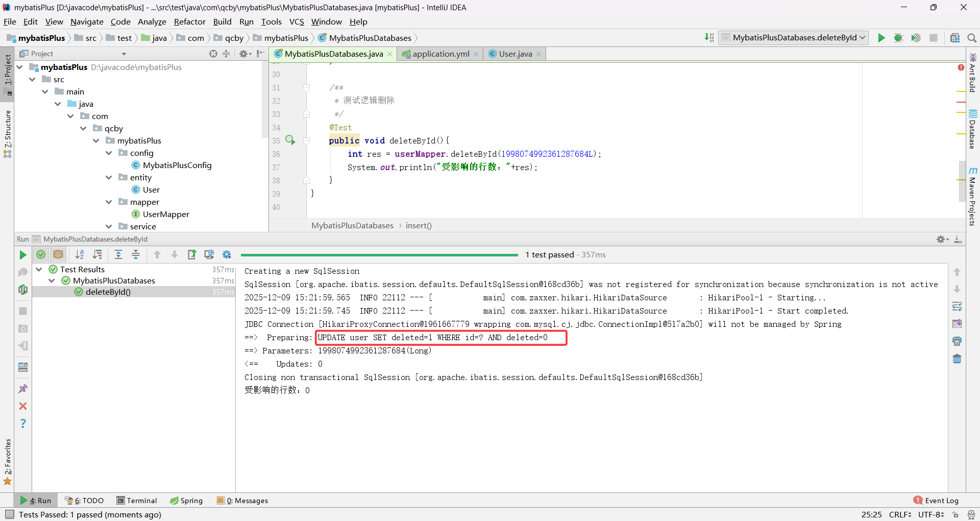Click editor error indicator icon
This screenshot has width=980, height=521.
point(961,67)
